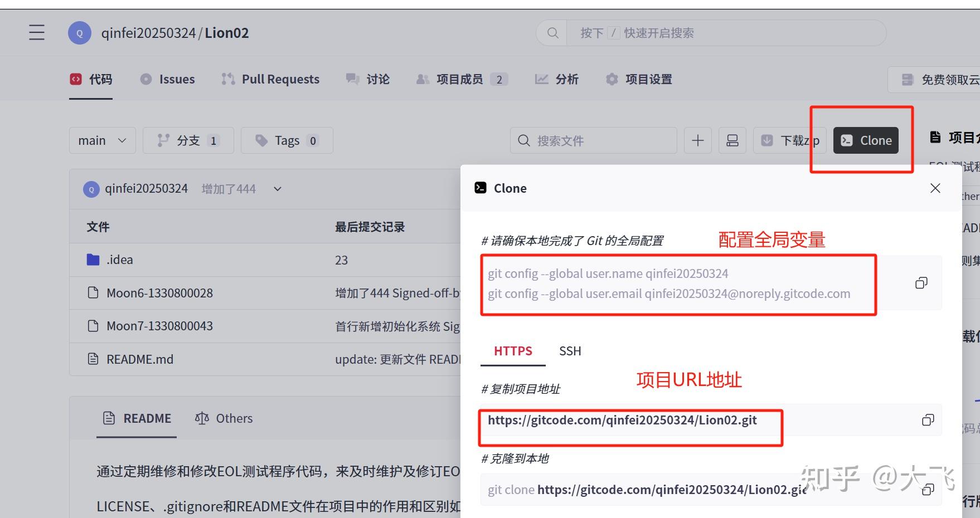Image resolution: width=980 pixels, height=518 pixels.
Task: Copy the project HTTPS URL
Action: coord(928,421)
